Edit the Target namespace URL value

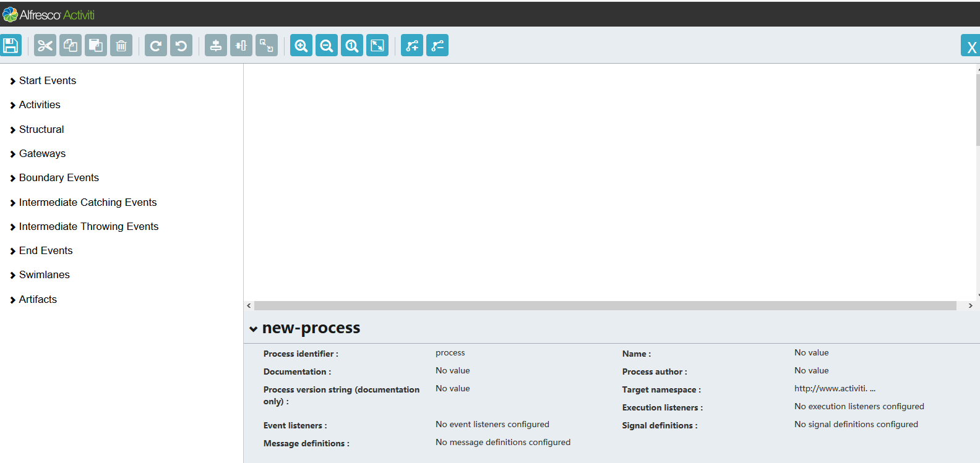pyautogui.click(x=835, y=389)
